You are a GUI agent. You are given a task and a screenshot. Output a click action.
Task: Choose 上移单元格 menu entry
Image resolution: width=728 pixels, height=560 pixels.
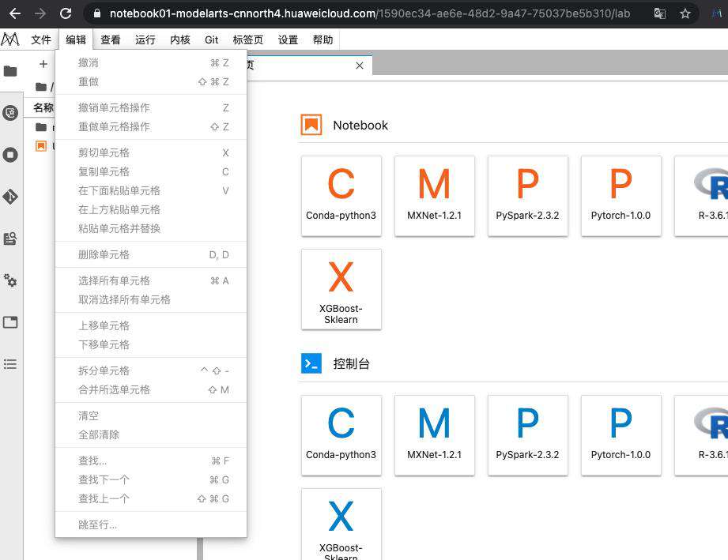point(151,325)
